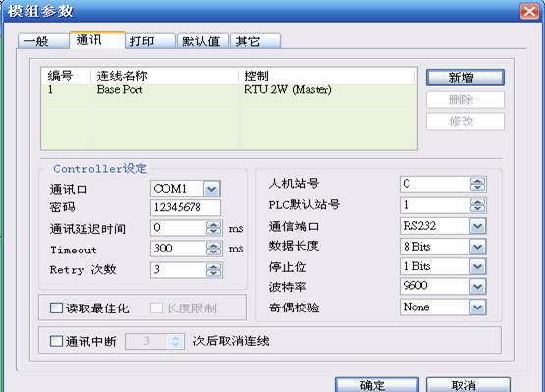Confirm settings with 确定 button
The height and width of the screenshot is (392, 545).
click(x=377, y=385)
